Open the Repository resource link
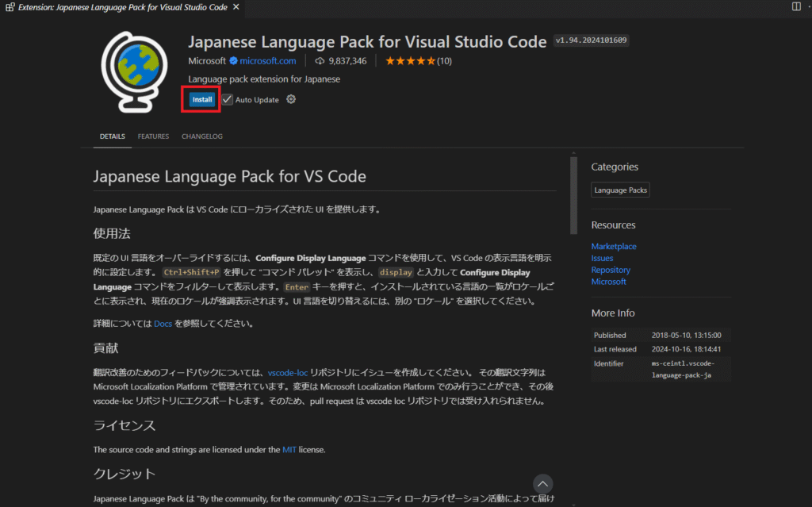Image resolution: width=812 pixels, height=507 pixels. tap(611, 270)
